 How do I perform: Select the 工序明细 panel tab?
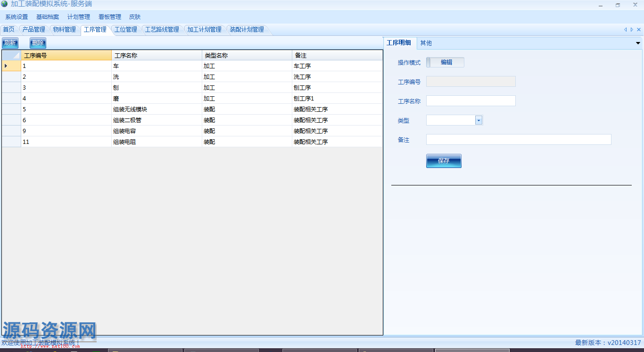[x=399, y=43]
